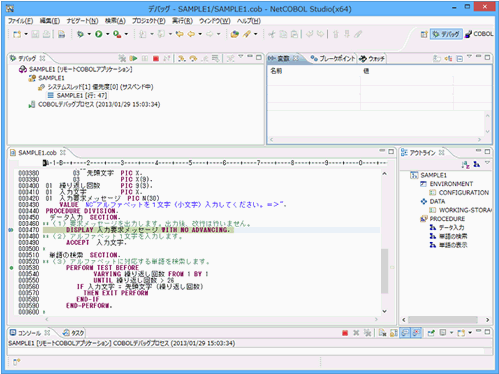499x374 pixels.
Task: Click the green Run toolbar icon
Action: [99, 34]
